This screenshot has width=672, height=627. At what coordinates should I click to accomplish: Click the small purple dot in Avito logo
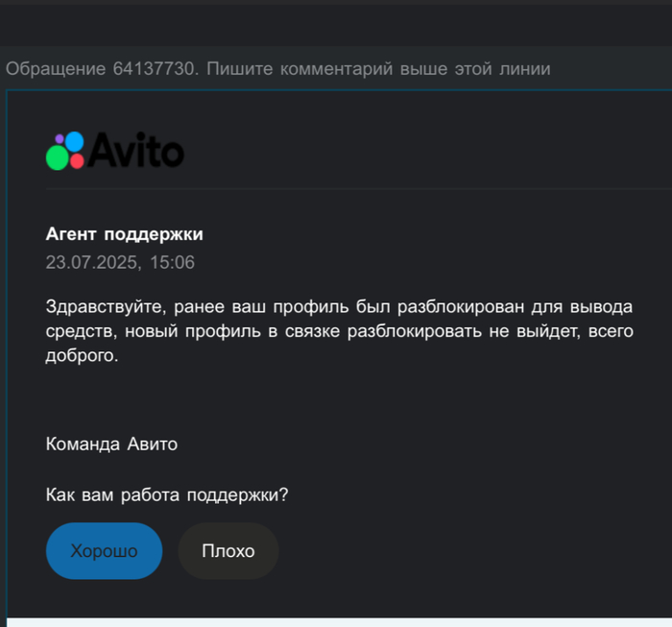(59, 140)
